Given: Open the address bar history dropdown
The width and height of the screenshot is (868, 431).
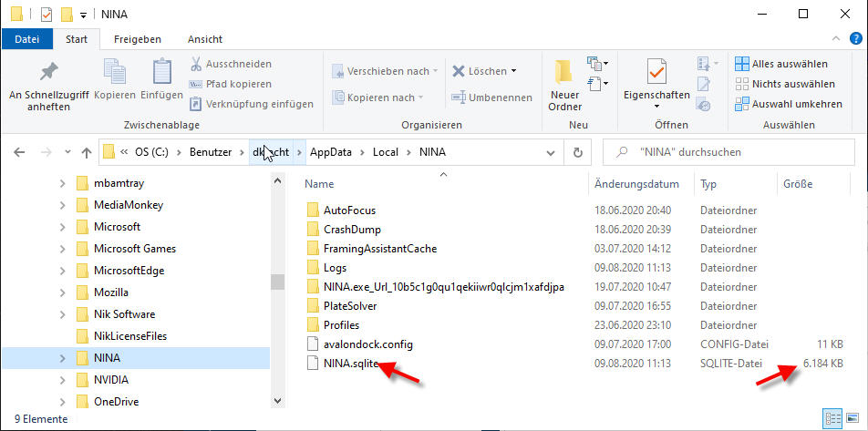Looking at the screenshot, I should tap(552, 152).
